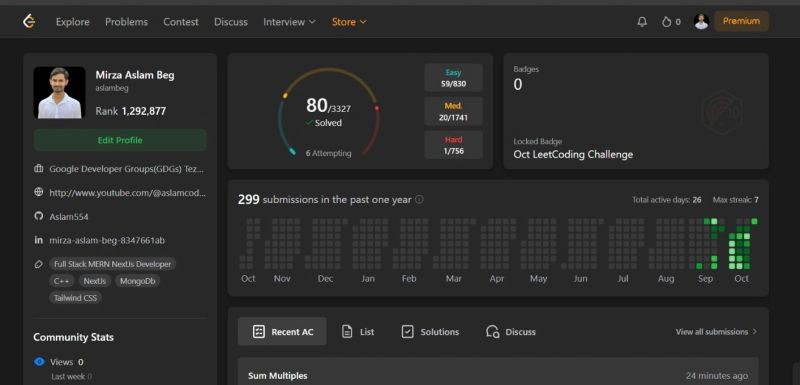Click the website globe icon
Image resolution: width=800 pixels, height=385 pixels.
pyautogui.click(x=39, y=192)
